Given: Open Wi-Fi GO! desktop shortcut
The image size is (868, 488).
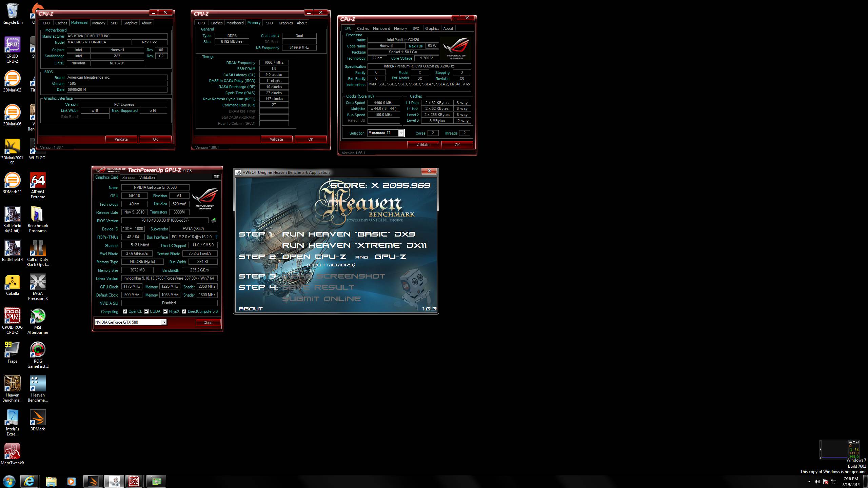Looking at the screenshot, I should coord(38,149).
